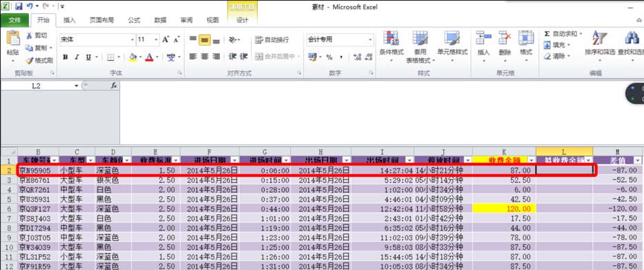This screenshot has height=270, width=644.
Task: Open filter dropdown for 出场时间 column
Action: 409,160
